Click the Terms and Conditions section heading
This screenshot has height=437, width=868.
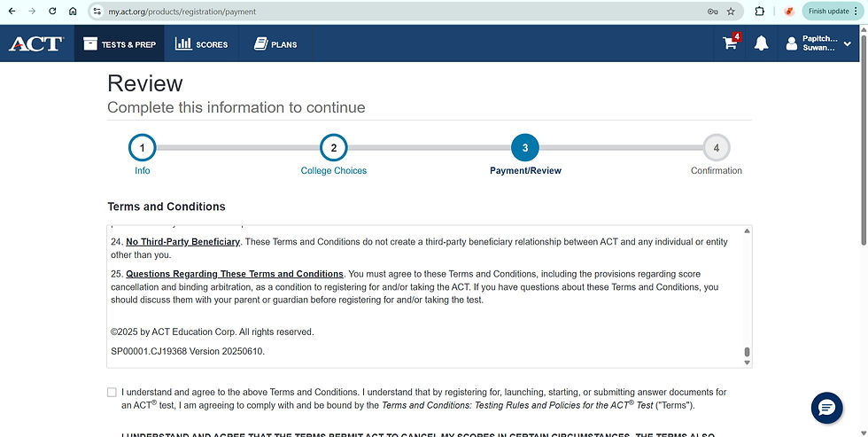coord(167,207)
